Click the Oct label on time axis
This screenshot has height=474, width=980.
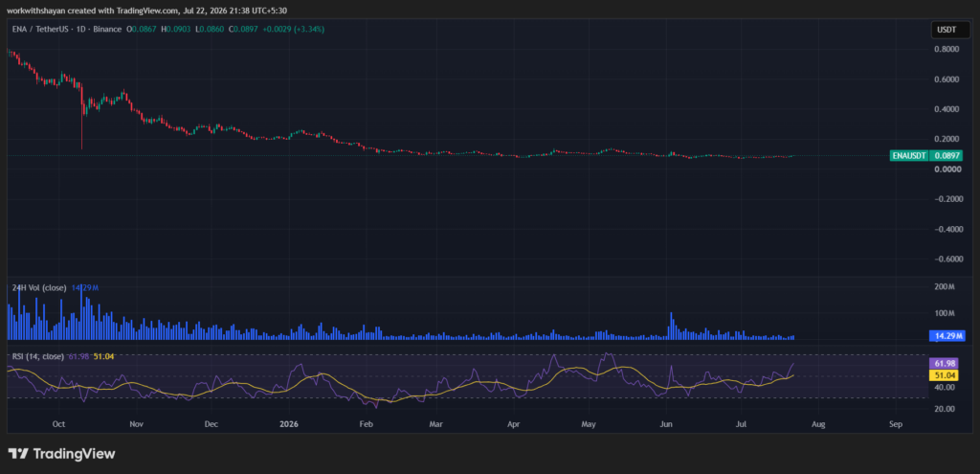[58, 424]
